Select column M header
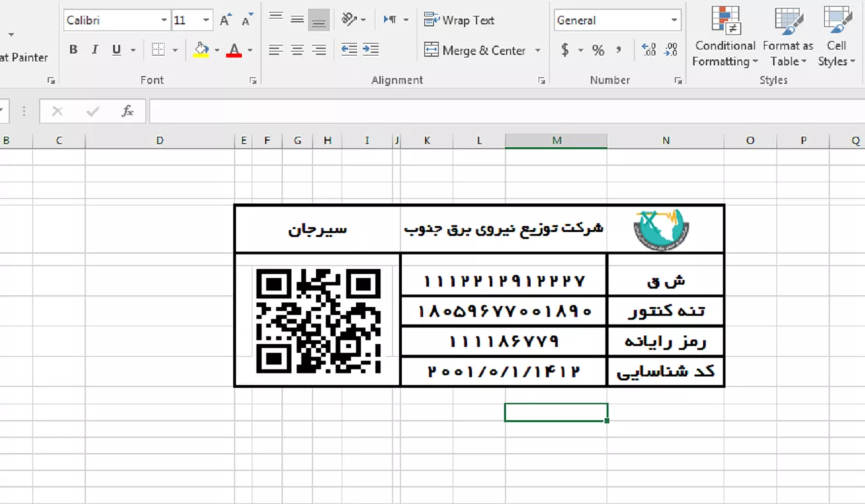The image size is (865, 504). pyautogui.click(x=556, y=141)
